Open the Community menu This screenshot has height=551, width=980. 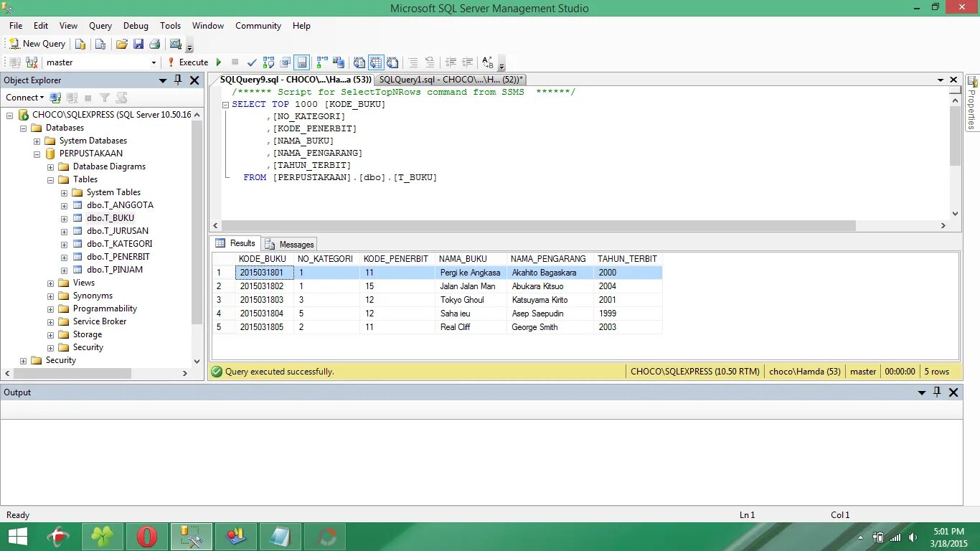pos(258,26)
